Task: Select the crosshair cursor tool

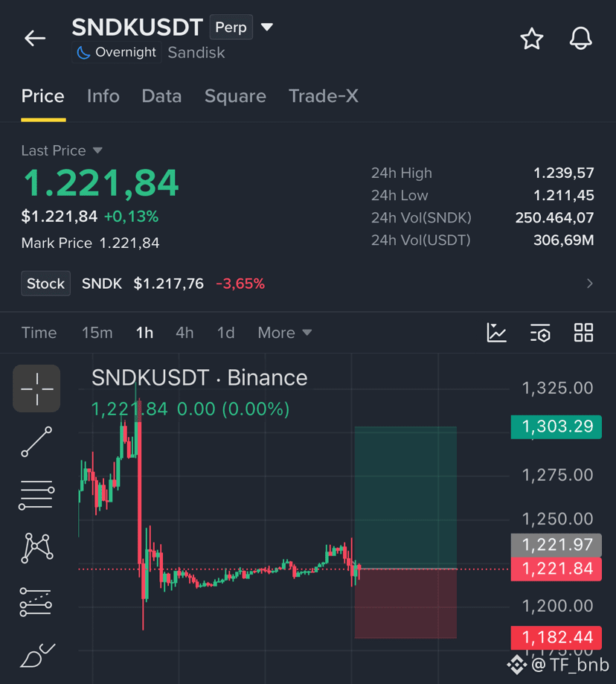Action: pos(36,389)
